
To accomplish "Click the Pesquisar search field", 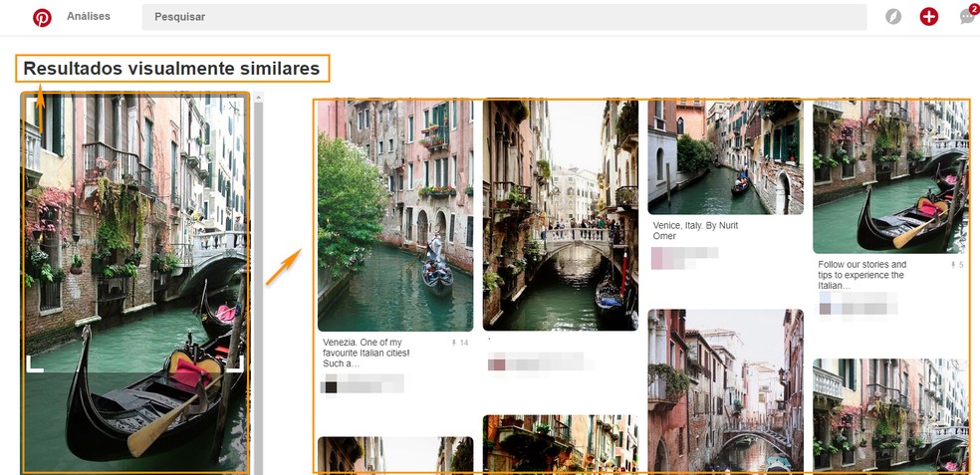I will coord(503,17).
